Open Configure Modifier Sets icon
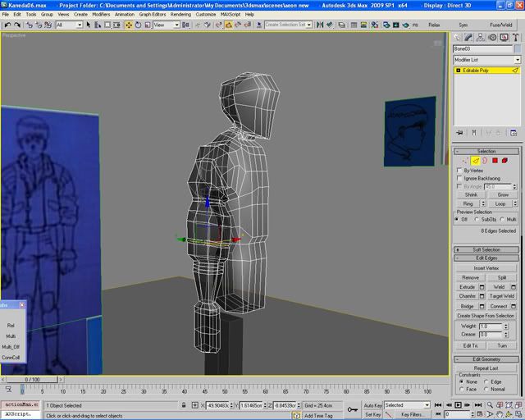 [514, 132]
